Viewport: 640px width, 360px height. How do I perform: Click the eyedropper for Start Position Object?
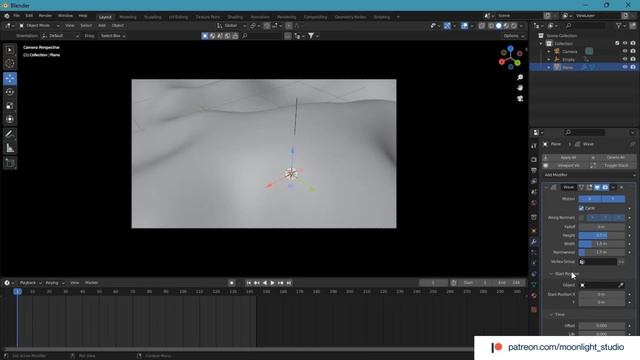621,285
